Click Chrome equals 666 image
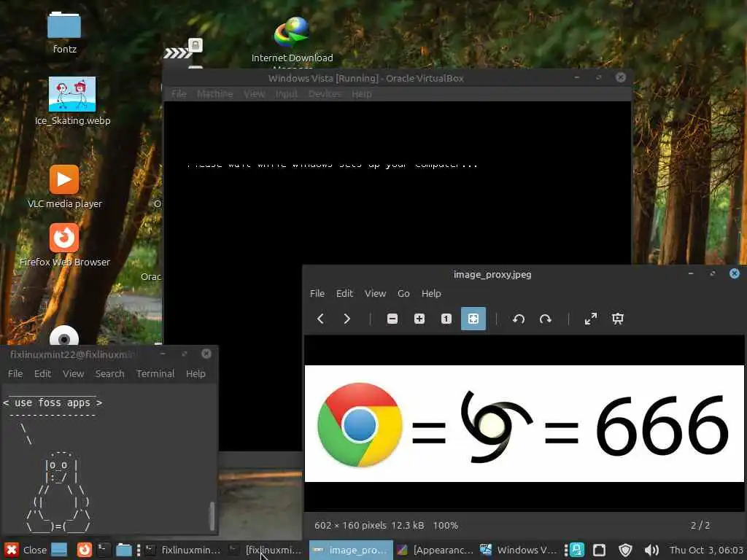The image size is (747, 560). click(x=524, y=424)
